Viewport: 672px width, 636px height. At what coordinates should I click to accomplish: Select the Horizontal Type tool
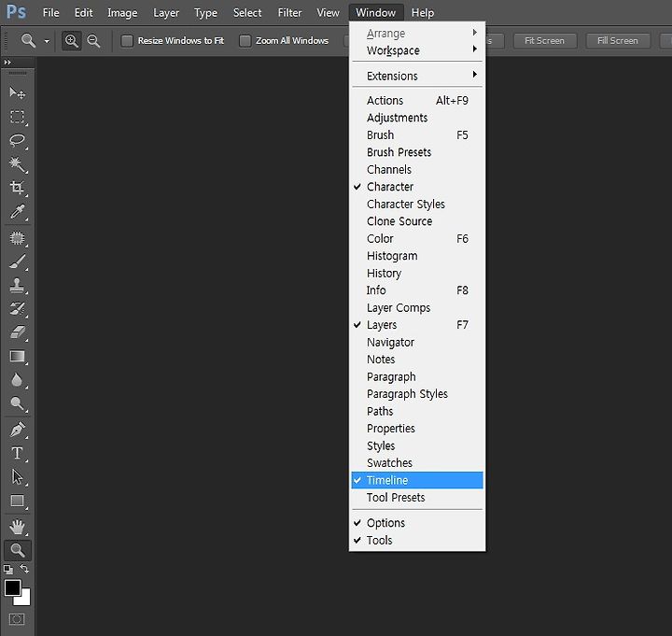17,453
